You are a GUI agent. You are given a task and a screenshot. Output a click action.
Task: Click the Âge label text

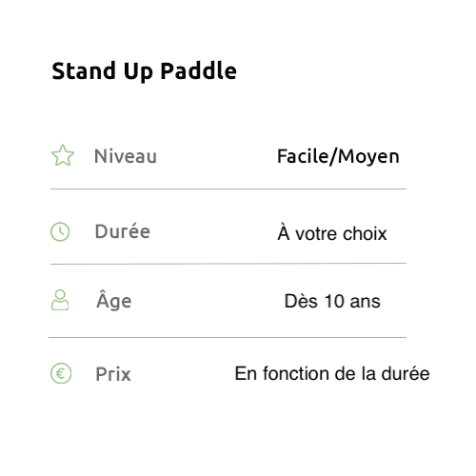coord(114,301)
